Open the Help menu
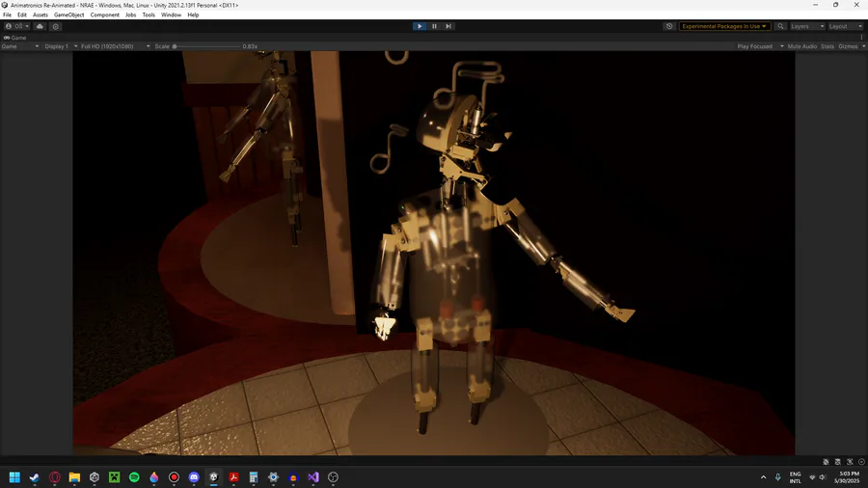 point(193,14)
